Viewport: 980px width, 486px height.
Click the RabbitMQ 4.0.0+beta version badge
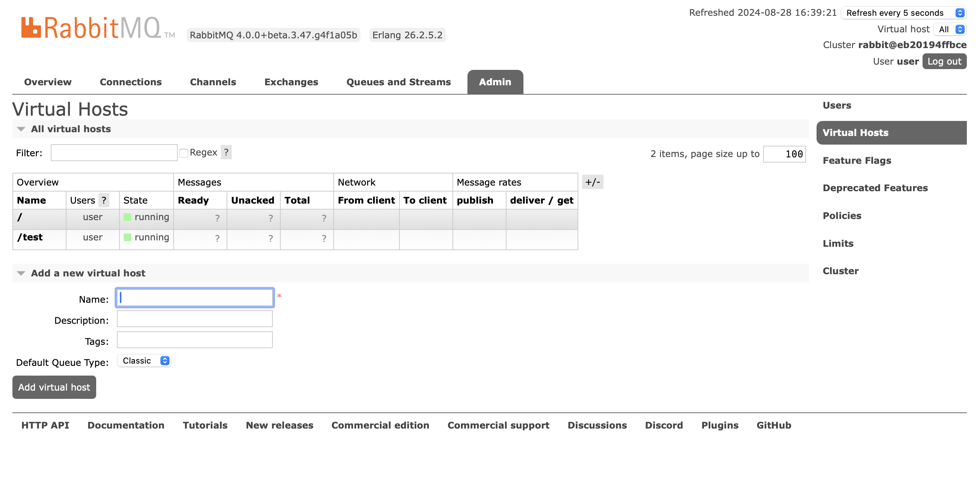(x=273, y=35)
